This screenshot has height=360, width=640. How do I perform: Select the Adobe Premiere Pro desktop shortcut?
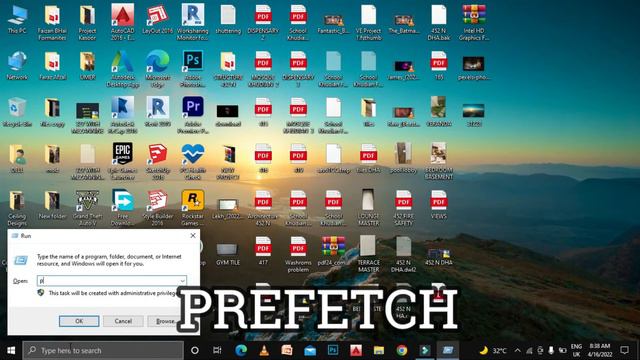coord(193,115)
